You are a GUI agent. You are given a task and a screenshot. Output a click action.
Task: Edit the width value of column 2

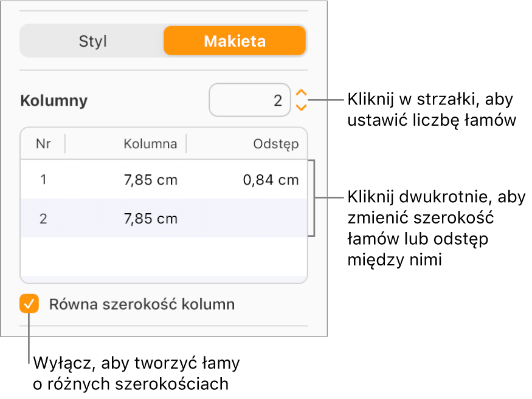coord(150,218)
